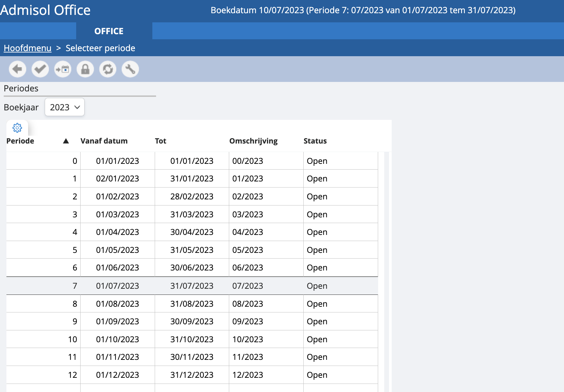Screen dimensions: 564x392
Task: Go to the Hoofdmenu breadcrumb link
Action: [27, 48]
